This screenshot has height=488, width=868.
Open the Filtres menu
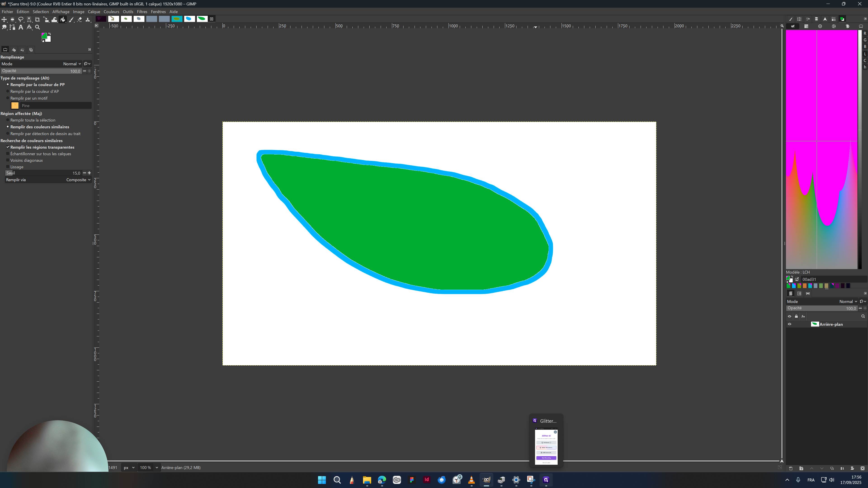click(142, 12)
